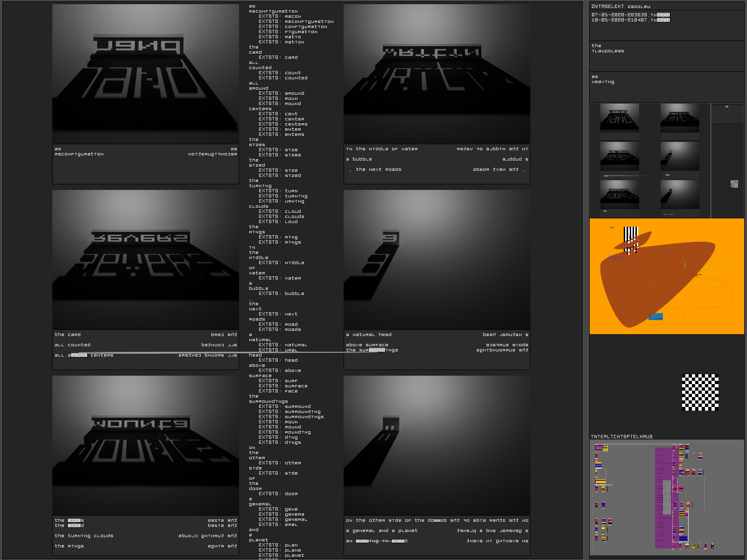Open the top-right thumbnail in the grid
The image size is (747, 560).
(680, 118)
